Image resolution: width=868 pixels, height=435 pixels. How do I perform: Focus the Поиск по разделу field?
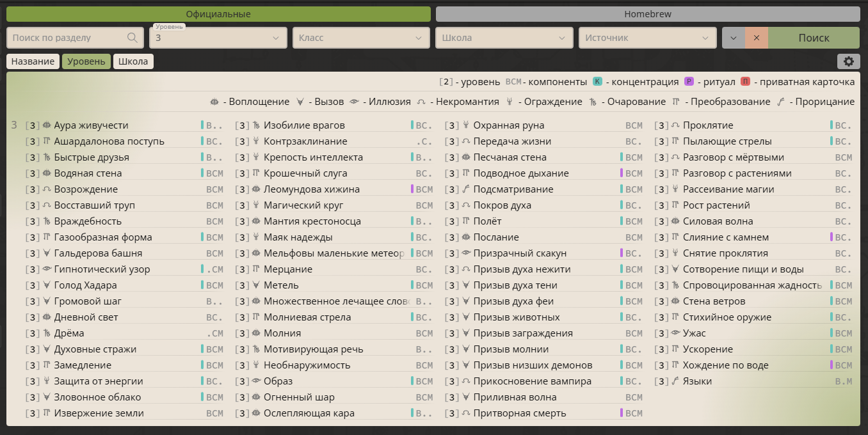75,38
